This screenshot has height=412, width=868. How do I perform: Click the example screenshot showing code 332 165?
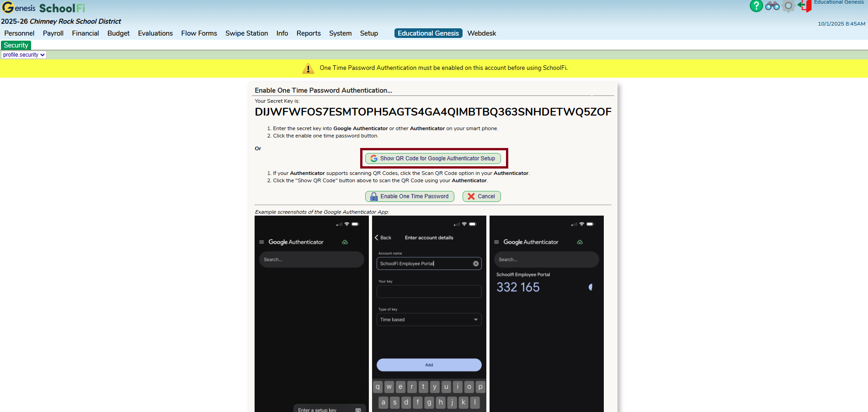tap(547, 314)
